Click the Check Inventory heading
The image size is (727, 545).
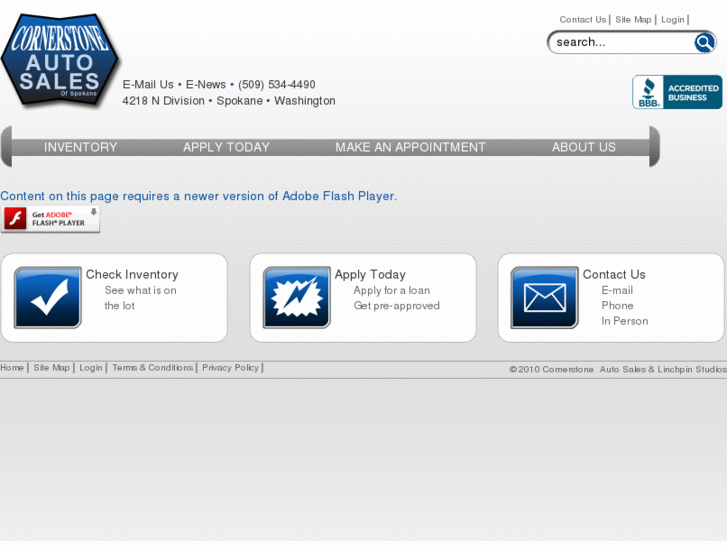[132, 274]
